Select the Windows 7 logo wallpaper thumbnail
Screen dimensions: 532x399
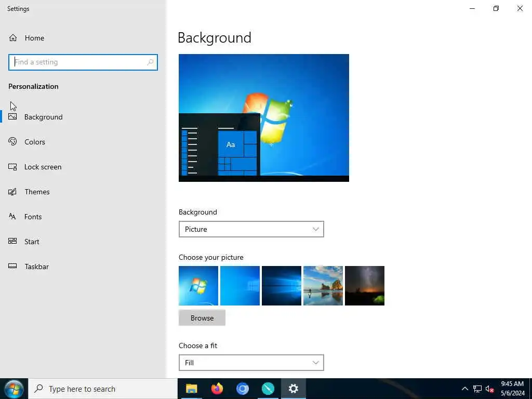[x=198, y=286]
